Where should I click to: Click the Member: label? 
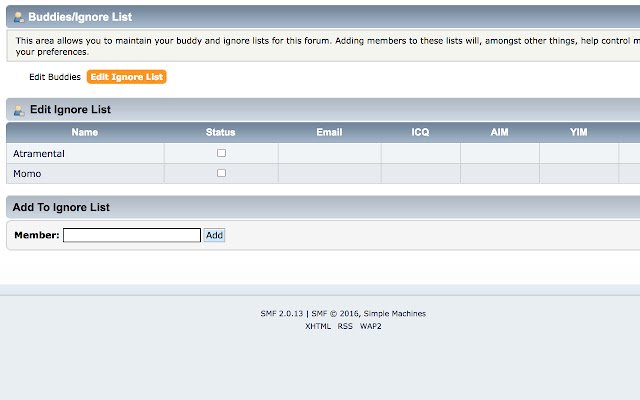tap(37, 235)
